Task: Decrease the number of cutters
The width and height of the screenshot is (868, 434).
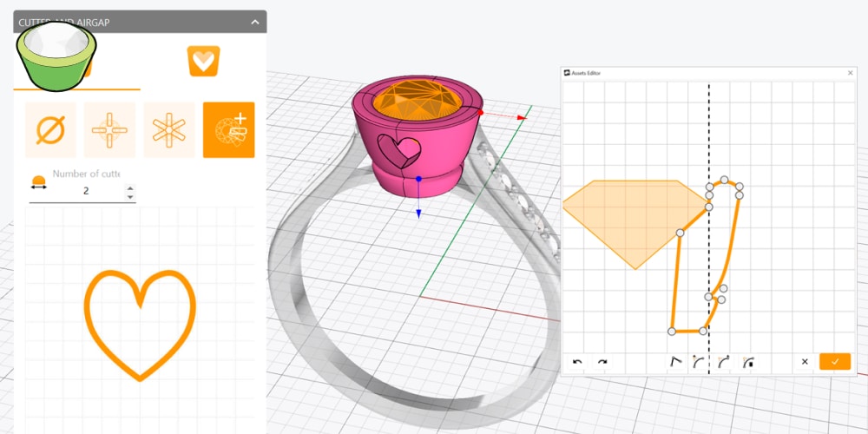Action: tap(130, 196)
